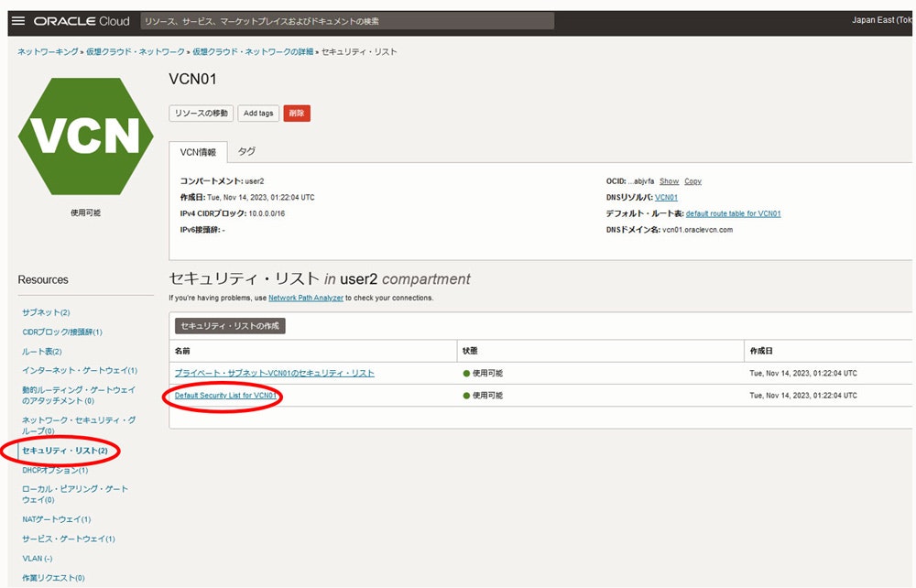Switch to the タグ tab
Screen dimensions: 916x588
[246, 152]
